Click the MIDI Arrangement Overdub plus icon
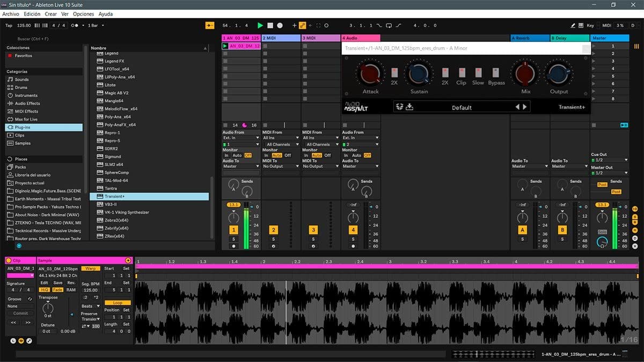The image size is (644, 362). pyautogui.click(x=294, y=25)
